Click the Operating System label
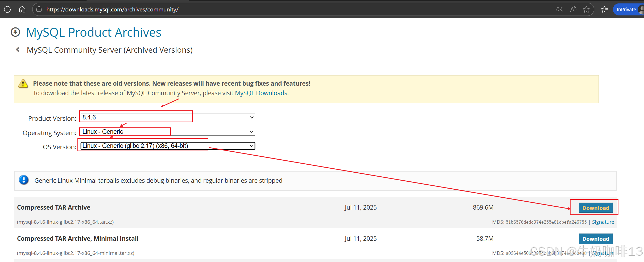The image size is (644, 262). click(x=49, y=133)
